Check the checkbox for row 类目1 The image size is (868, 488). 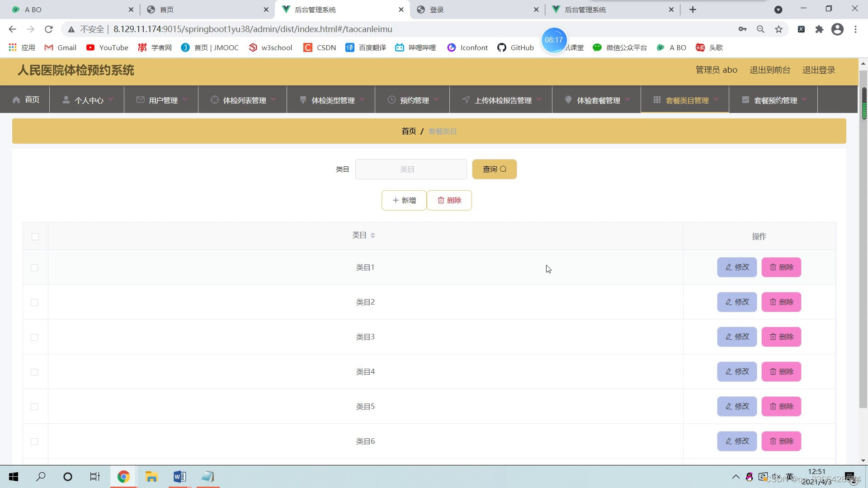click(34, 267)
